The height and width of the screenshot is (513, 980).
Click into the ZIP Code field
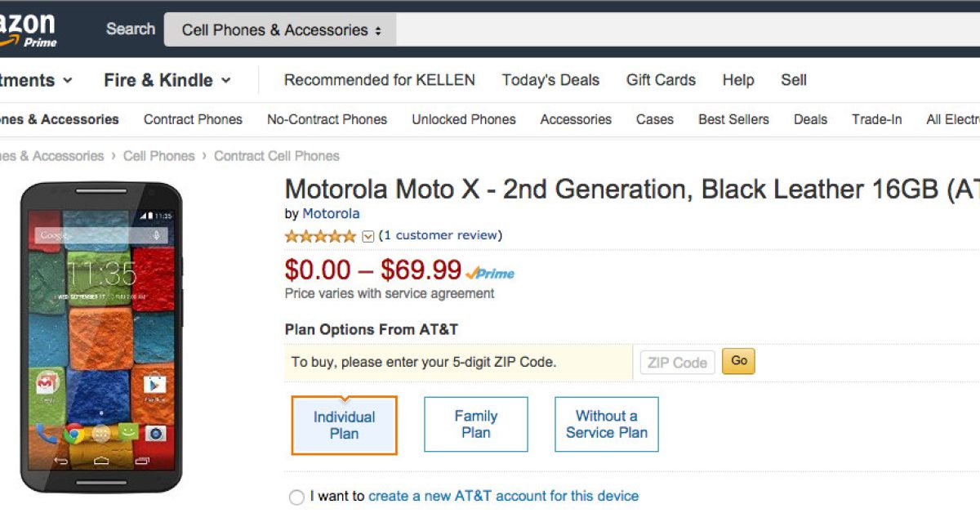677,362
